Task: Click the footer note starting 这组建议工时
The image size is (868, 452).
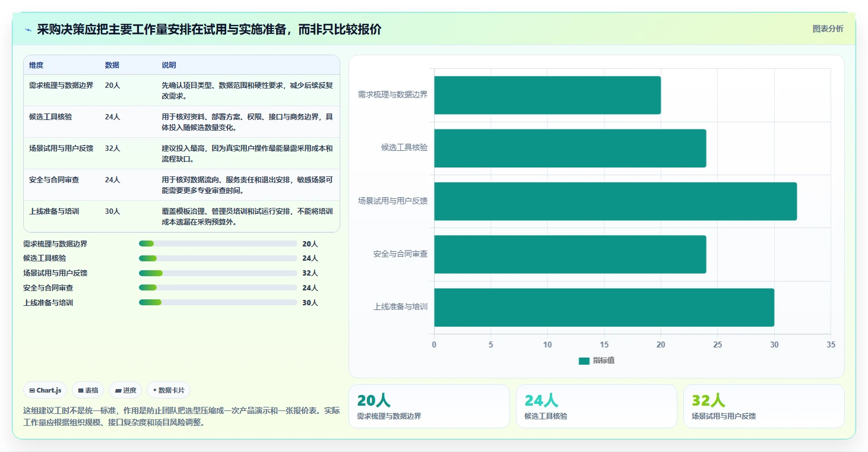Action: [x=181, y=416]
